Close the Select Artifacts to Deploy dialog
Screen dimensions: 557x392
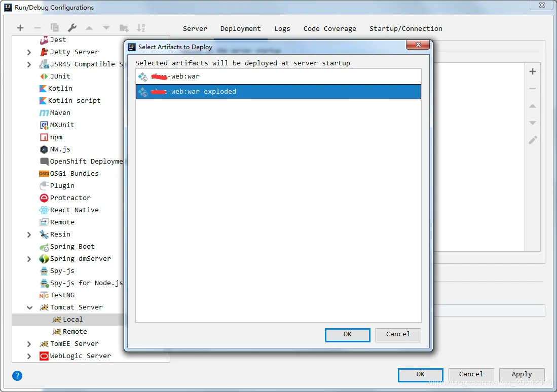point(418,45)
